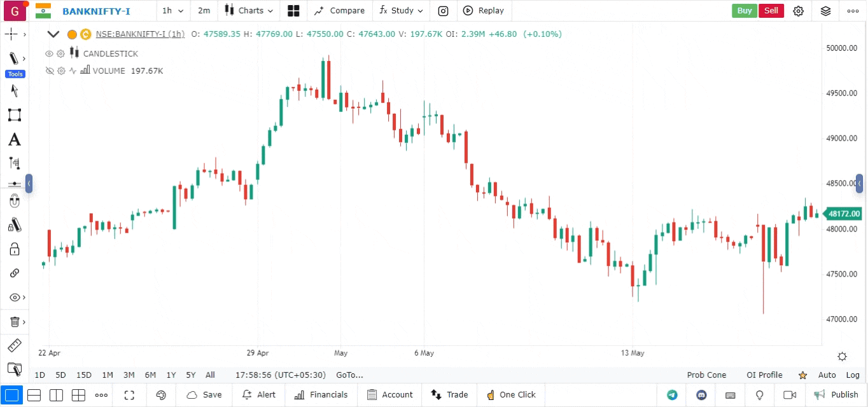Switch to the Financials tab
The width and height of the screenshot is (868, 407).
pos(321,395)
